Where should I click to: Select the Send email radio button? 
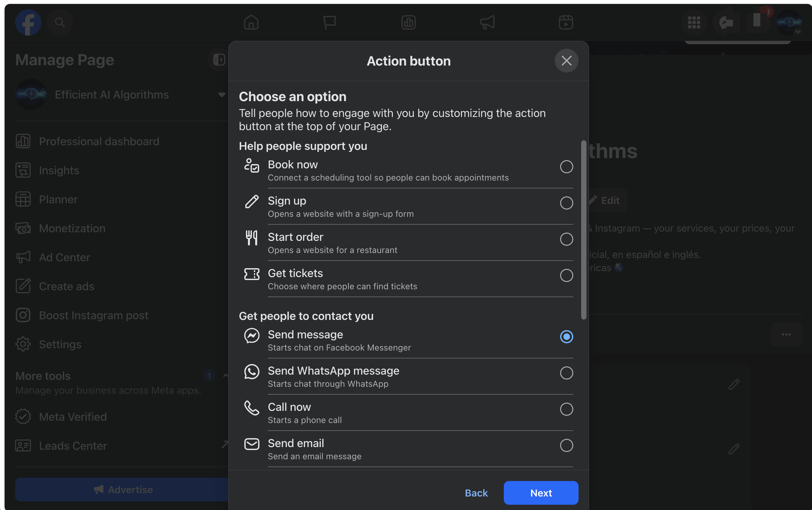(567, 445)
